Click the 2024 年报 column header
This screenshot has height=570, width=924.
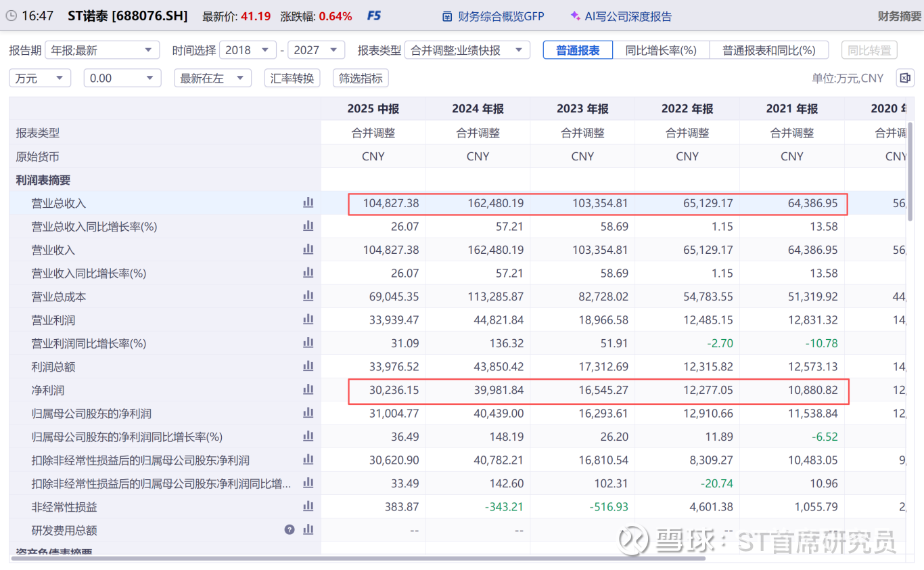click(x=478, y=108)
